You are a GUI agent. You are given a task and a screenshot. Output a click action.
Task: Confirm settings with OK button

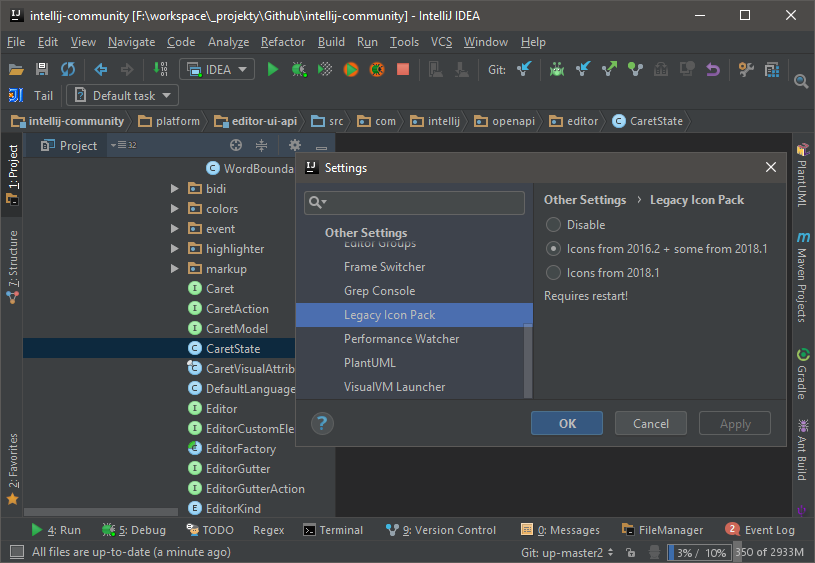tap(567, 423)
